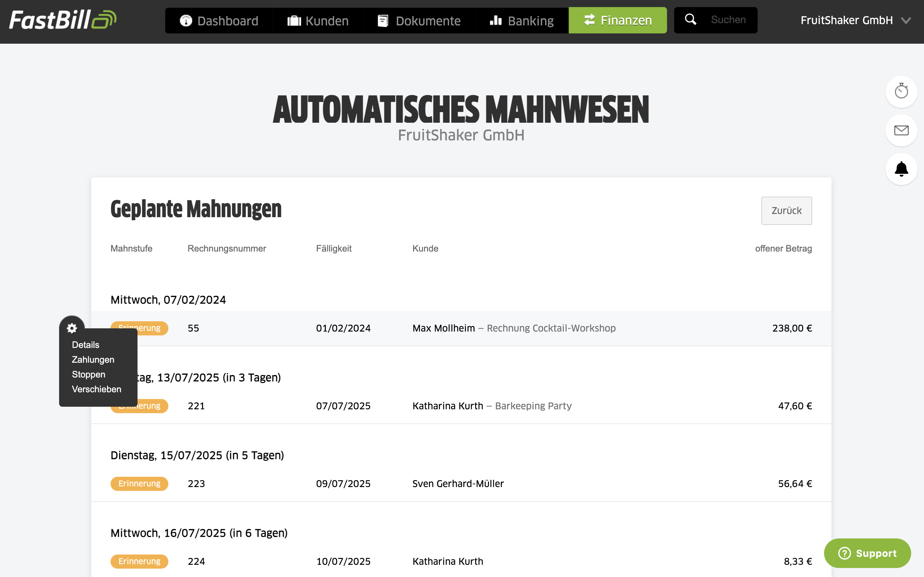Click the Kunde column header
The height and width of the screenshot is (577, 924).
(425, 248)
